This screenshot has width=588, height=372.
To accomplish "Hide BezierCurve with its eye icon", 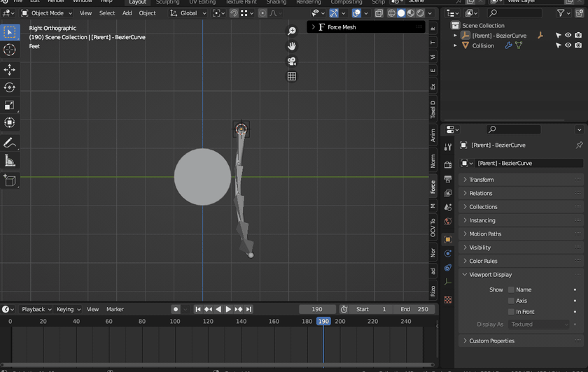I will 568,35.
